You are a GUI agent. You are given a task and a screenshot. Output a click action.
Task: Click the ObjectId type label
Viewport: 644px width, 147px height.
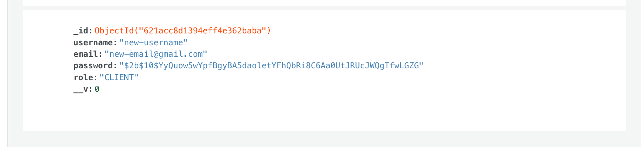pos(114,31)
